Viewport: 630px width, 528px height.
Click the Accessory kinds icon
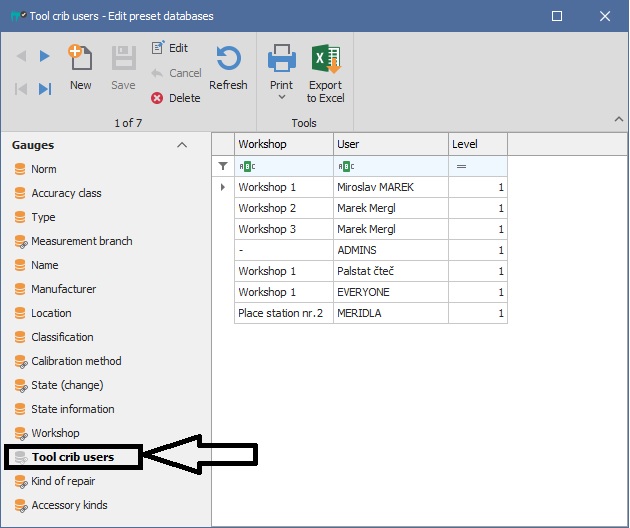20,505
